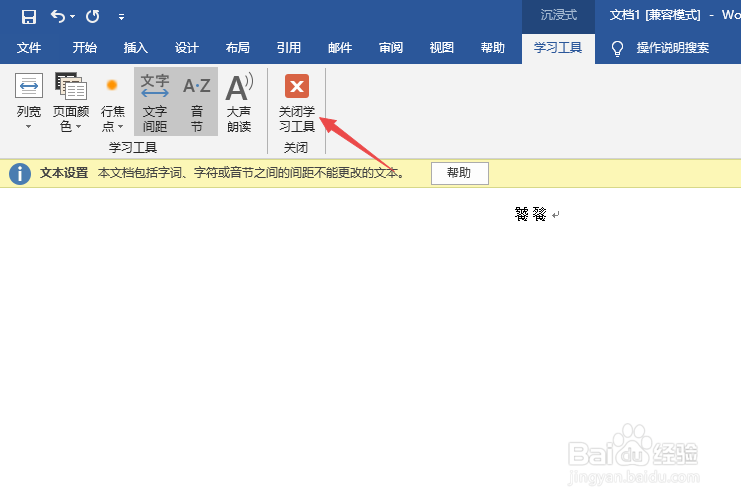
Task: Start 大声朗读 read aloud
Action: pyautogui.click(x=239, y=102)
